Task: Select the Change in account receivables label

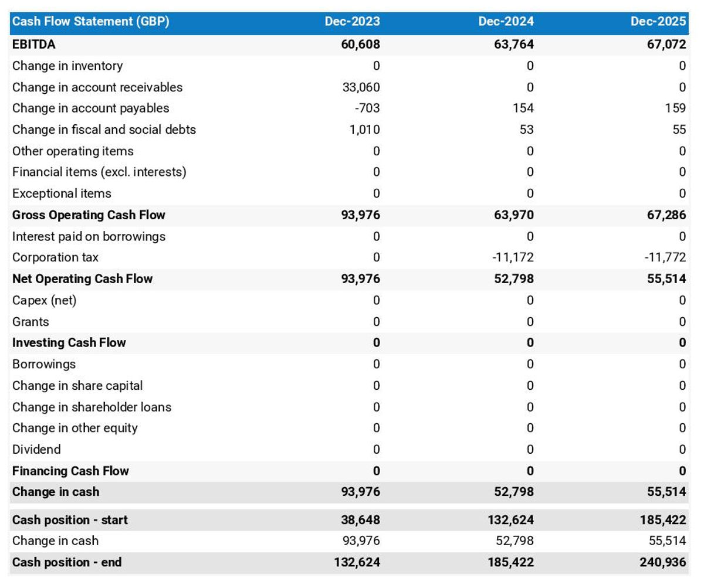Action: click(x=97, y=87)
